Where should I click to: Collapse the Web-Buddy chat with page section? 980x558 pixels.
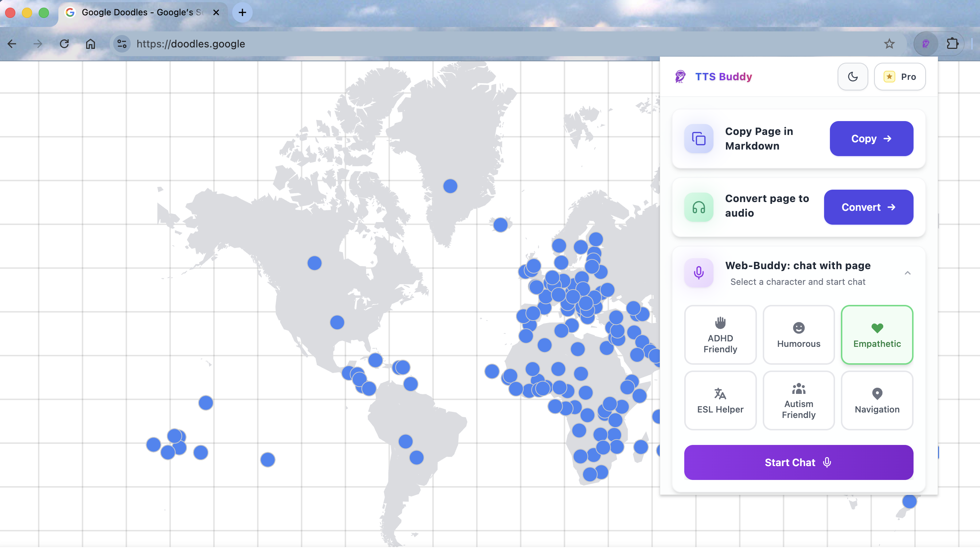click(907, 272)
